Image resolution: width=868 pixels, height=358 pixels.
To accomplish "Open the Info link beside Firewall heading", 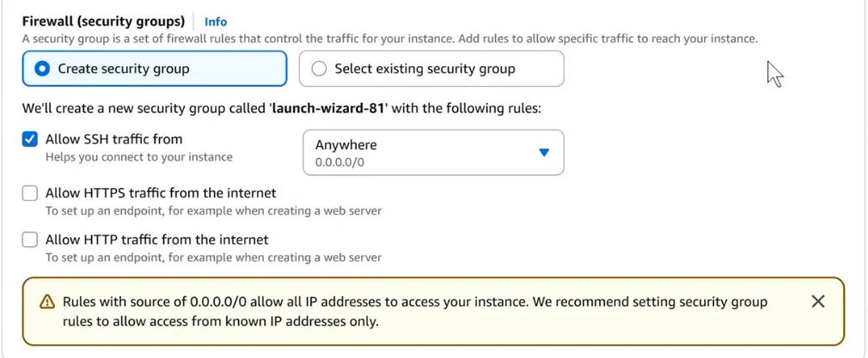I will pos(216,21).
